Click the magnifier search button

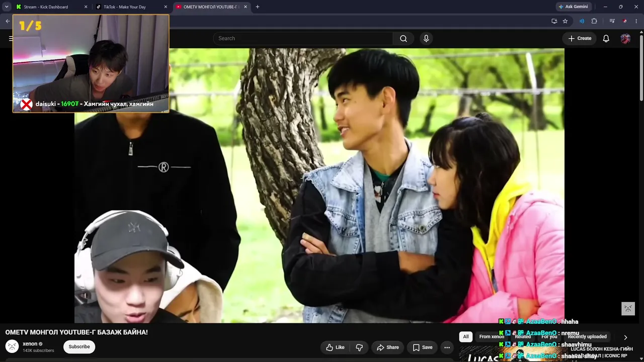tap(404, 38)
